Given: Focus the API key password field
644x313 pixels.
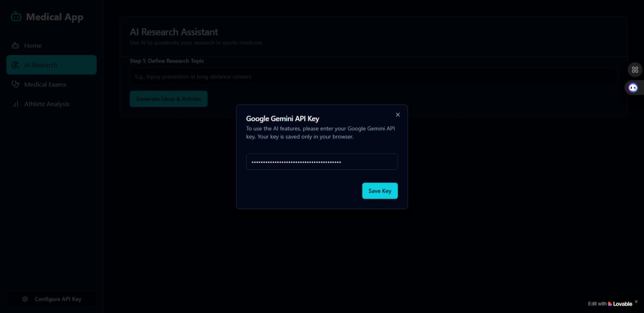Looking at the screenshot, I should coord(322,162).
